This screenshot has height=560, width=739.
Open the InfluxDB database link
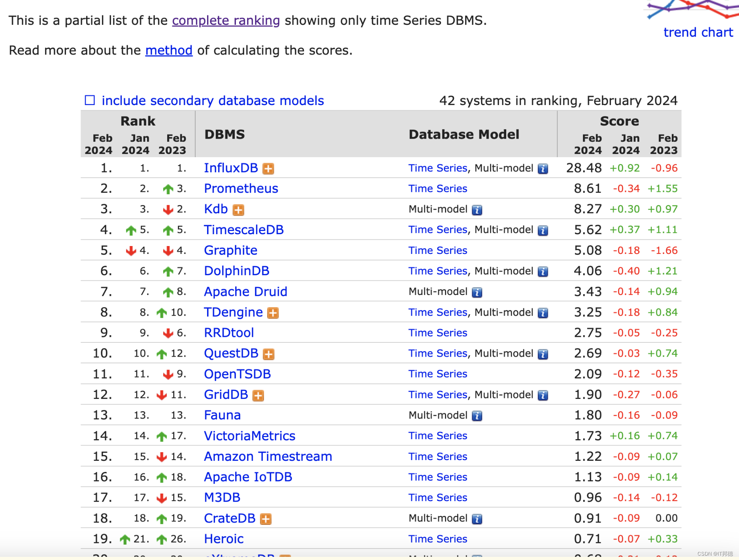(231, 168)
